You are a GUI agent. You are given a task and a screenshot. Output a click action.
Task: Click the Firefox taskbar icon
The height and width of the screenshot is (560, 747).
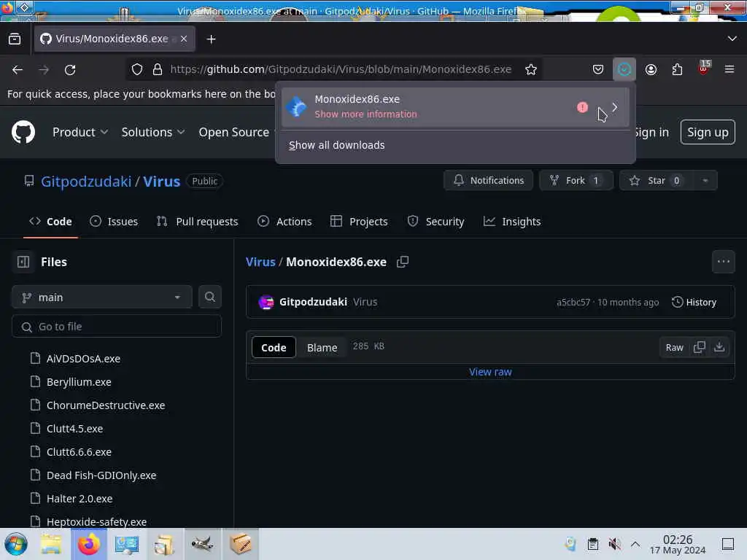(x=88, y=544)
